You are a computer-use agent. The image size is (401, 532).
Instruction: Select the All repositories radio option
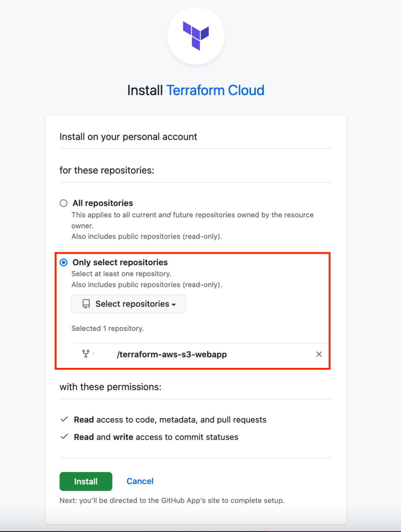point(63,203)
